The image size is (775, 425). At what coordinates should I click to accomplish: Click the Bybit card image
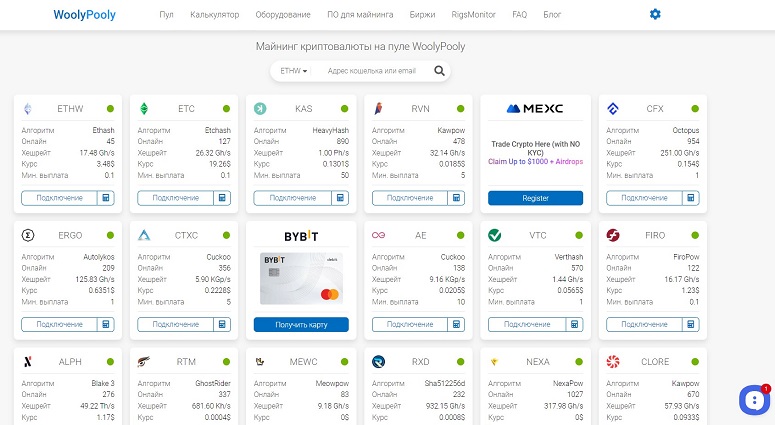[x=301, y=279]
